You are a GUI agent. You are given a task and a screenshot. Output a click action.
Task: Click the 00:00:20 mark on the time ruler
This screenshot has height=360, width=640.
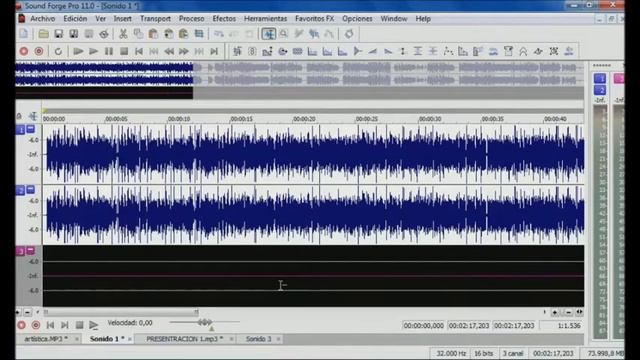coord(304,119)
